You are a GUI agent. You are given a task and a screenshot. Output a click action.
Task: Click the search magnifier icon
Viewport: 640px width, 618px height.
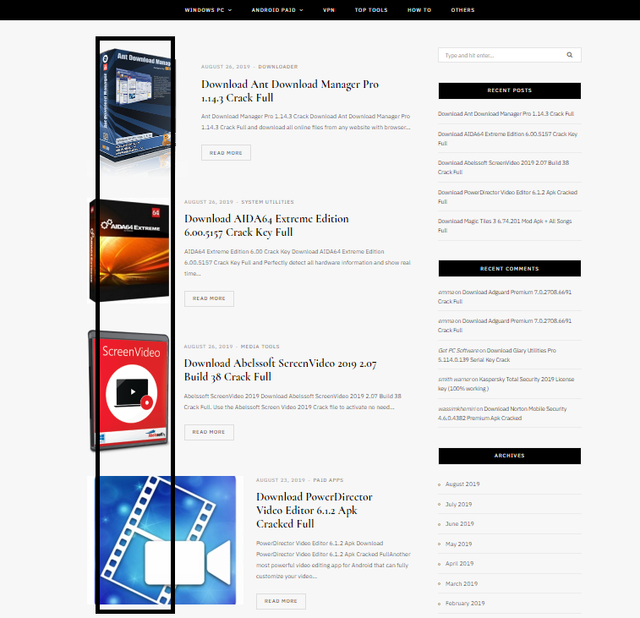(x=569, y=55)
